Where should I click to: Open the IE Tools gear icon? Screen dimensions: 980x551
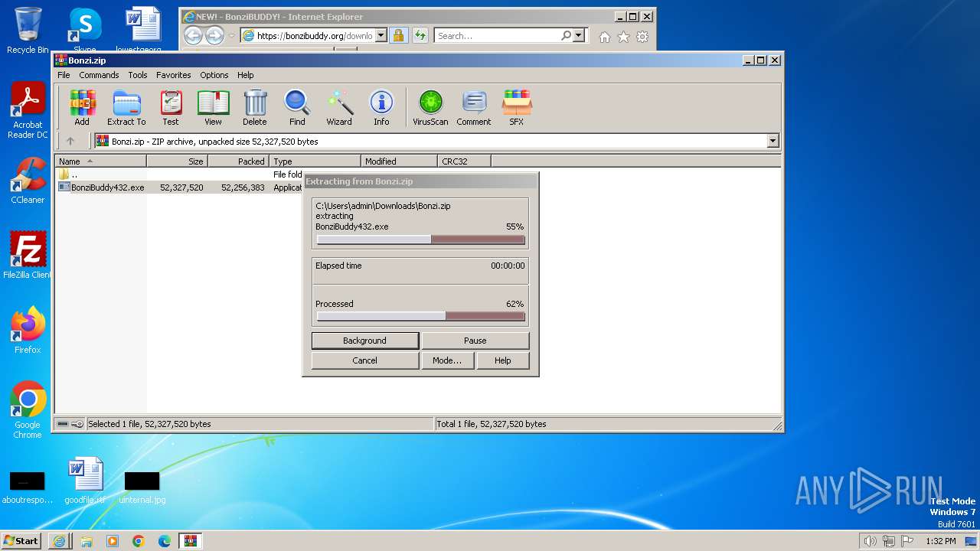click(x=642, y=37)
